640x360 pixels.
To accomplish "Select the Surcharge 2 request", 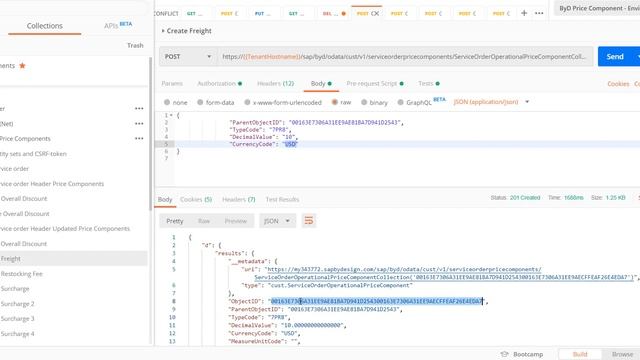I will point(17,304).
